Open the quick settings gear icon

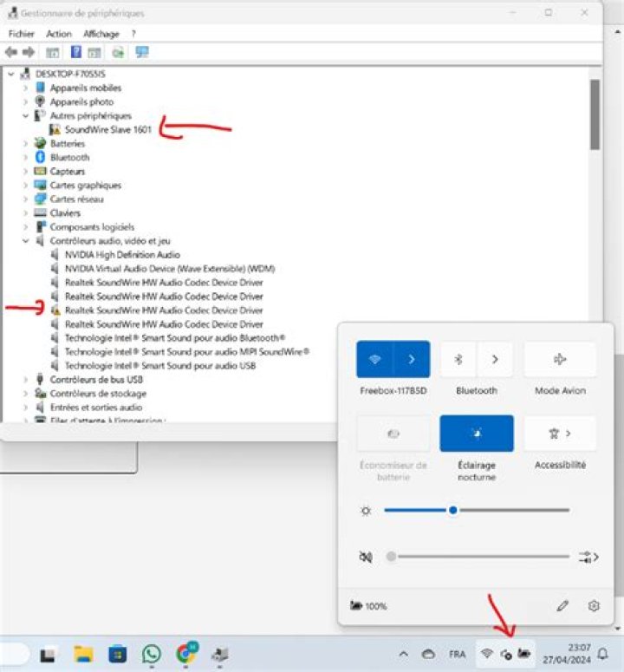pos(594,605)
